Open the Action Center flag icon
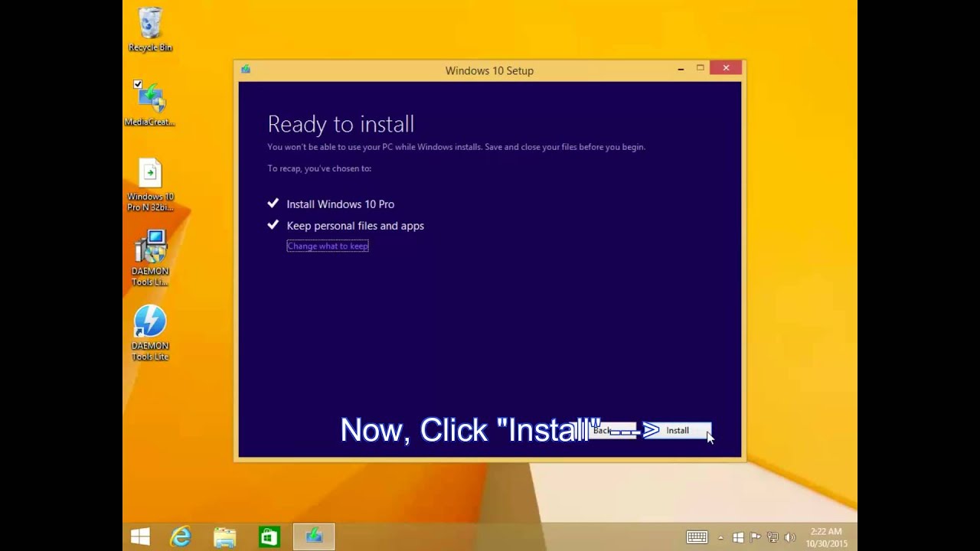Screen dimensions: 980x551 pos(755,537)
